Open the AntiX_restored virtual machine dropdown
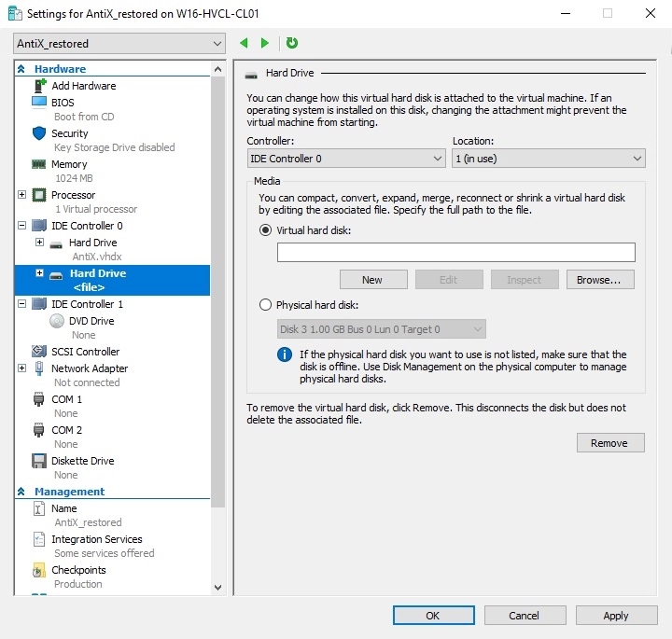This screenshot has height=639, width=672. click(119, 44)
